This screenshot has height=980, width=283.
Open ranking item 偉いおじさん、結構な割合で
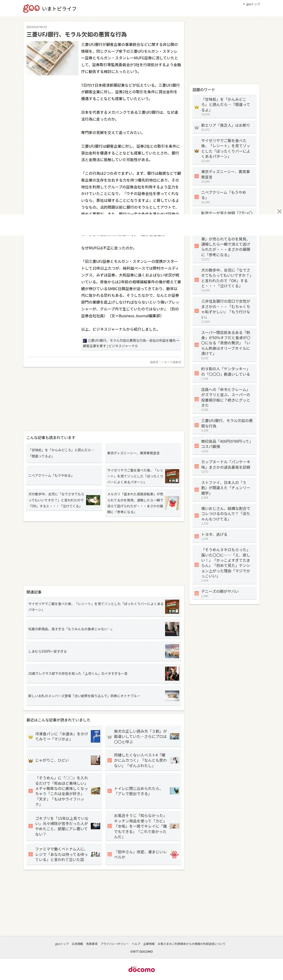tap(224, 515)
